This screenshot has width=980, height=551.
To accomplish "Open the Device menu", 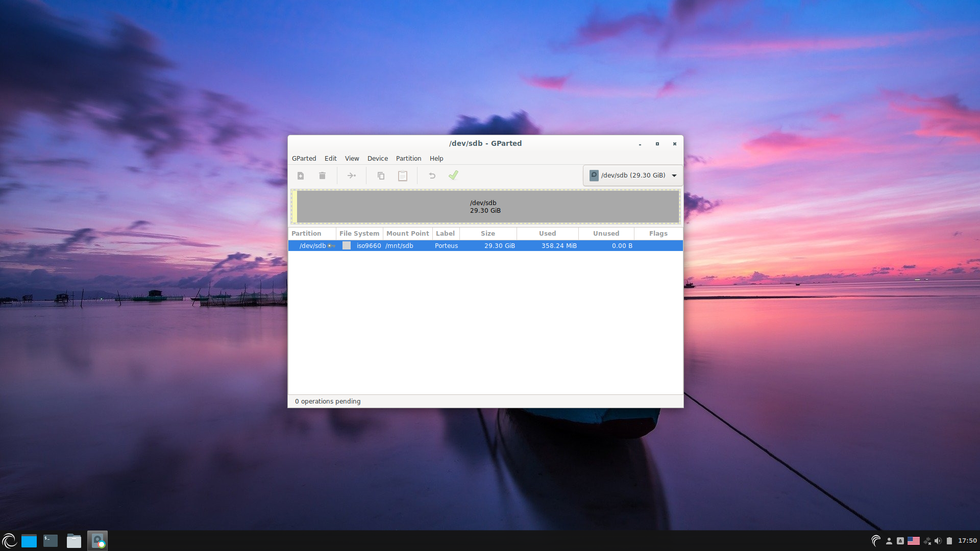I will tap(377, 158).
